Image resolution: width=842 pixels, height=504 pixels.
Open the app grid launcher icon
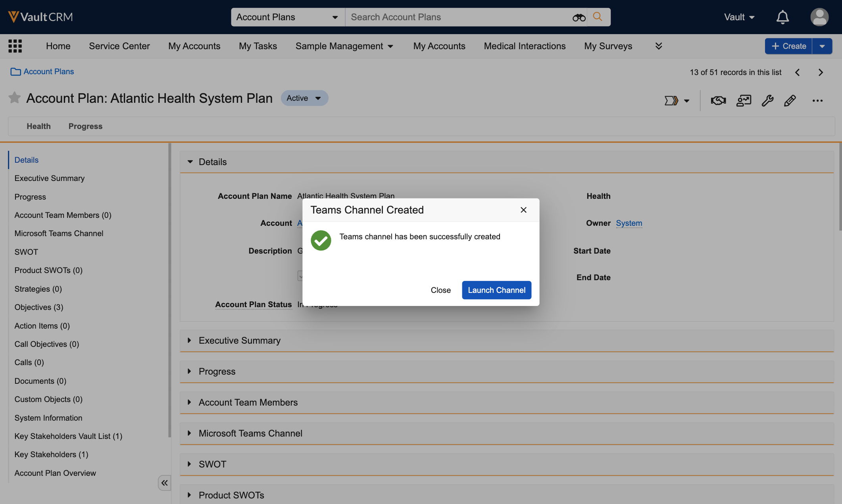click(15, 46)
